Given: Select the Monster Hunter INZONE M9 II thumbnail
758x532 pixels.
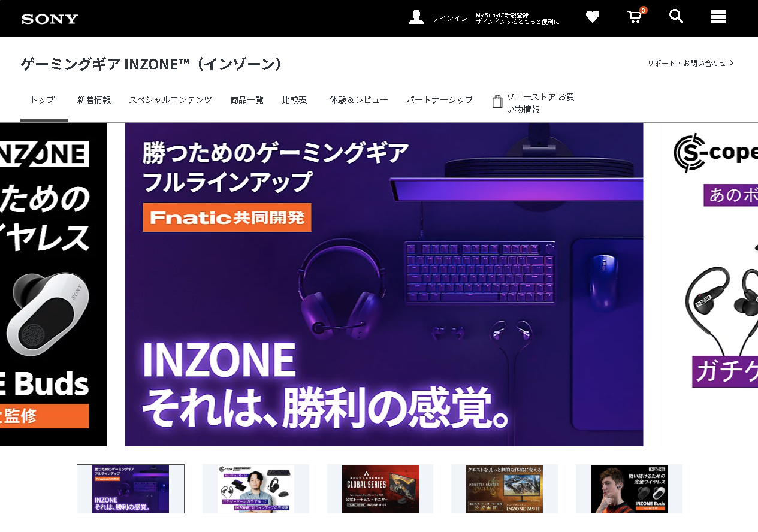Looking at the screenshot, I should pyautogui.click(x=505, y=488).
